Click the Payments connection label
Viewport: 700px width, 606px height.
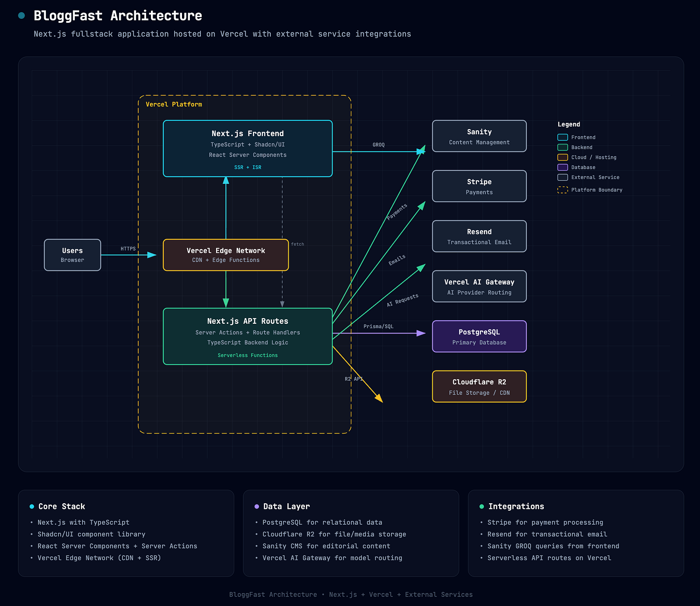(397, 212)
